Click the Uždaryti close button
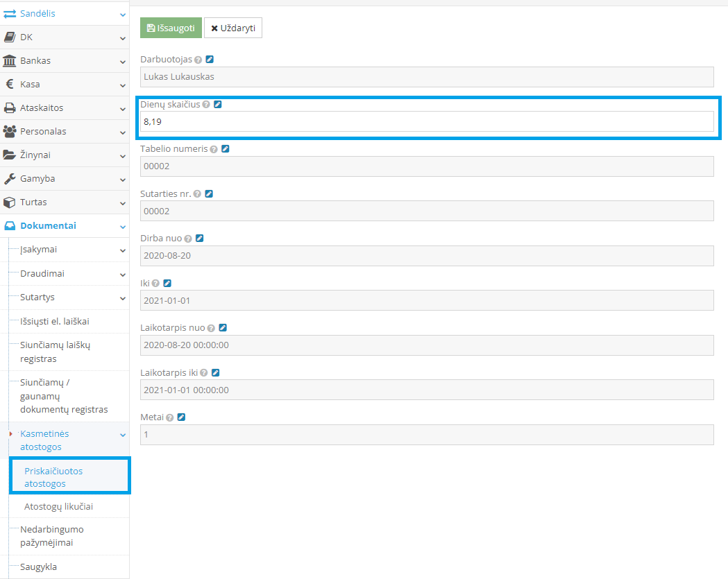This screenshot has height=579, width=728. [x=233, y=28]
